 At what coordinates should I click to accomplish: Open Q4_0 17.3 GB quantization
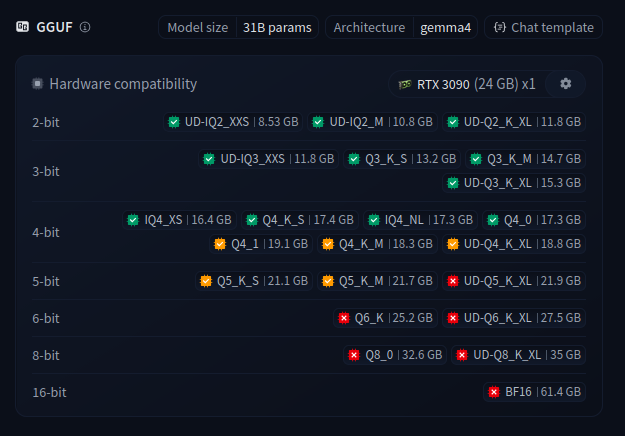[534, 220]
